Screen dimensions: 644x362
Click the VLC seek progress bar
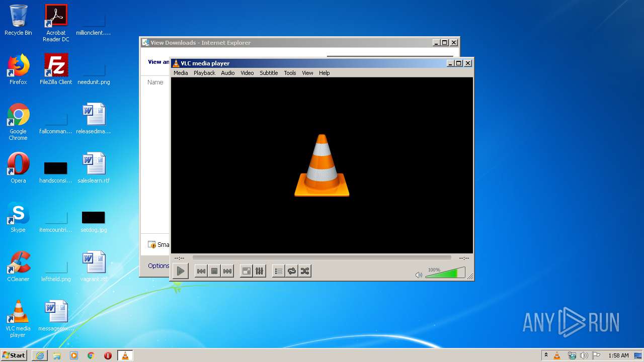click(x=321, y=258)
